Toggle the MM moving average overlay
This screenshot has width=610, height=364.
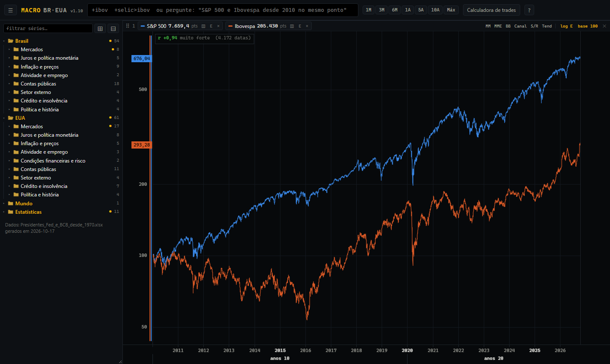(x=488, y=26)
